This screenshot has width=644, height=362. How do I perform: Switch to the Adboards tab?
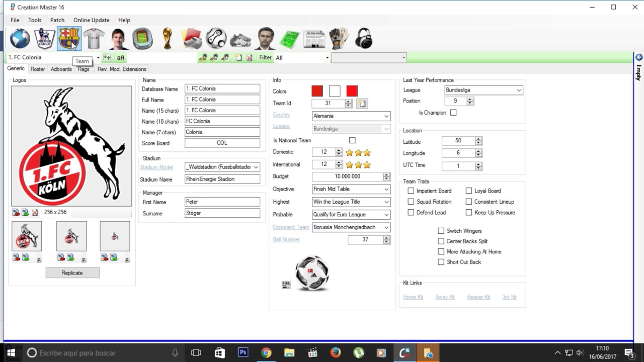click(61, 69)
